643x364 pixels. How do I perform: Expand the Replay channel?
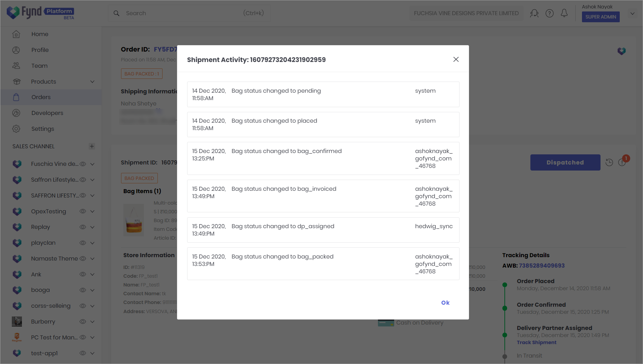pyautogui.click(x=92, y=227)
